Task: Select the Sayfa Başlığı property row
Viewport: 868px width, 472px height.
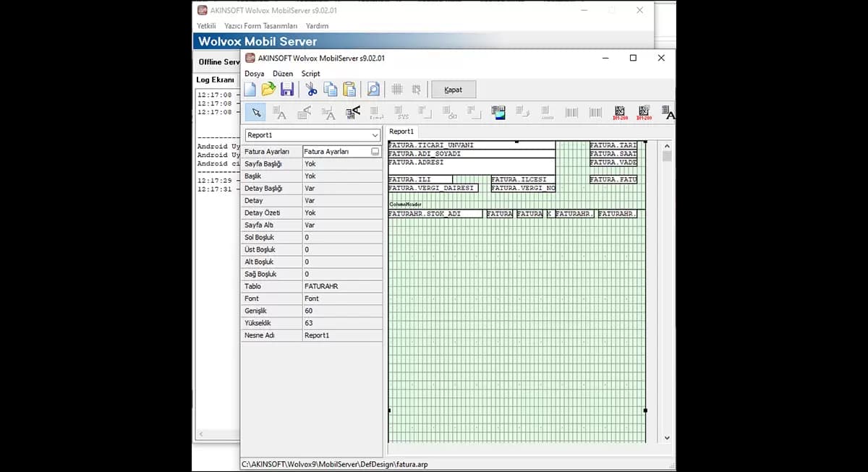Action: [311, 164]
